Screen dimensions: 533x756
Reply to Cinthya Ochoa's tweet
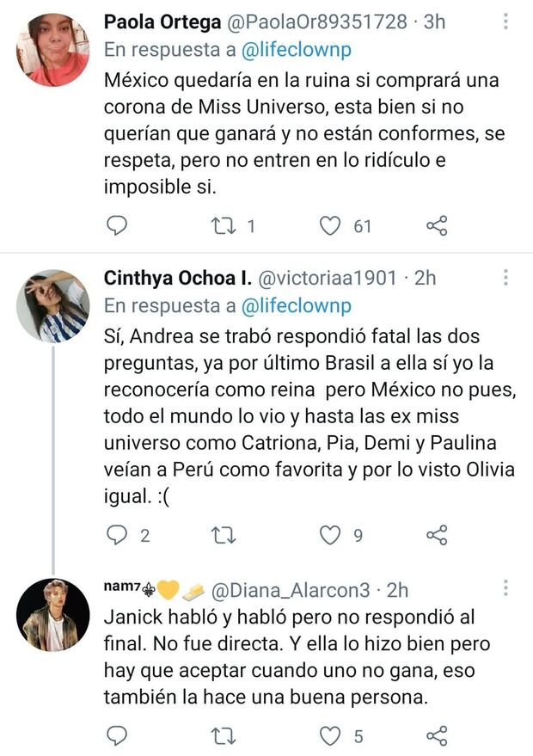pos(116,535)
